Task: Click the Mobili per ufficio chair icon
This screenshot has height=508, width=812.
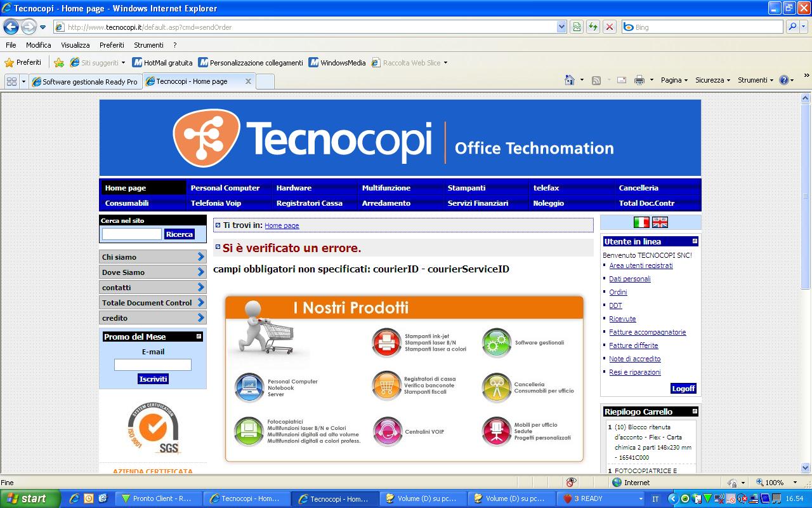Action: pos(497,432)
